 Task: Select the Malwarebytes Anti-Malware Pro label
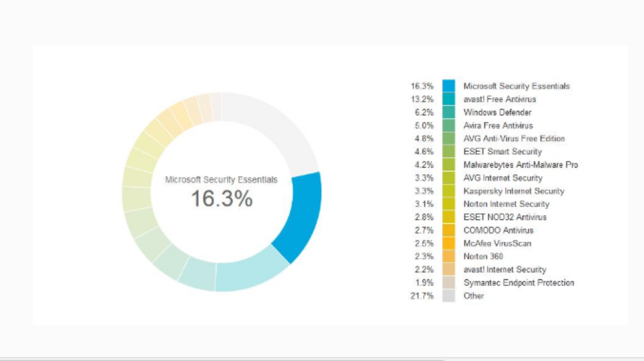point(520,165)
